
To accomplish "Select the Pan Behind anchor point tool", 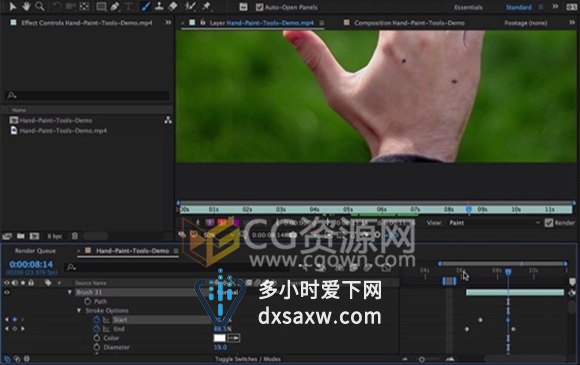I will 84,6.
